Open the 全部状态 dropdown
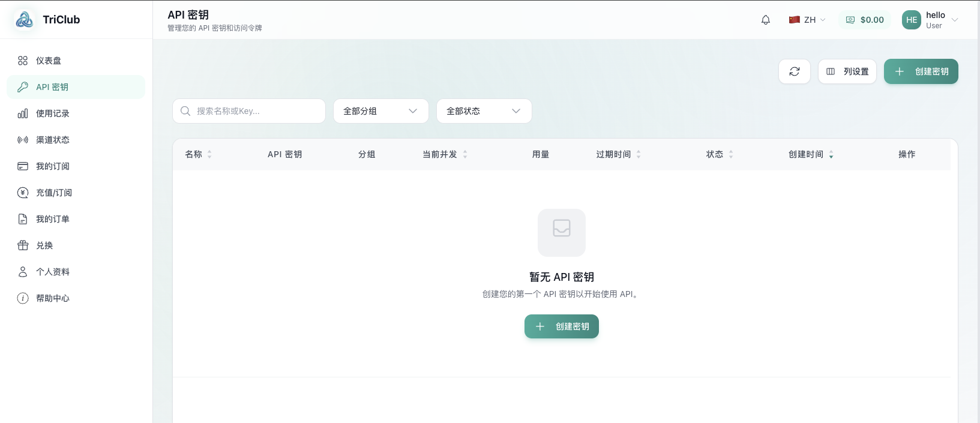980x423 pixels. 484,111
